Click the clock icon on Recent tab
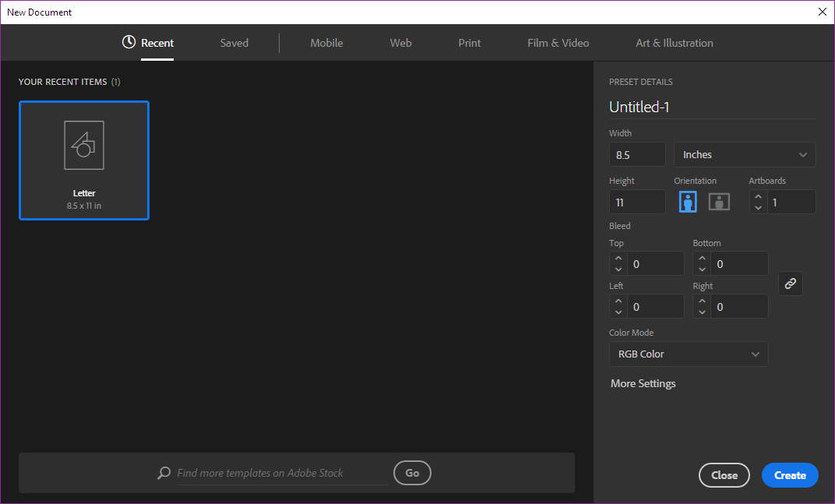The image size is (835, 504). [129, 42]
